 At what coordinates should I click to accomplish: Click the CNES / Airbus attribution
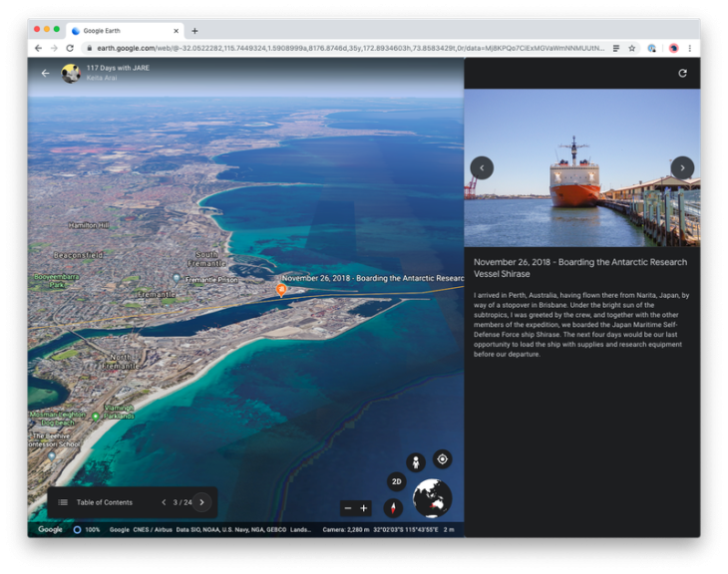153,529
